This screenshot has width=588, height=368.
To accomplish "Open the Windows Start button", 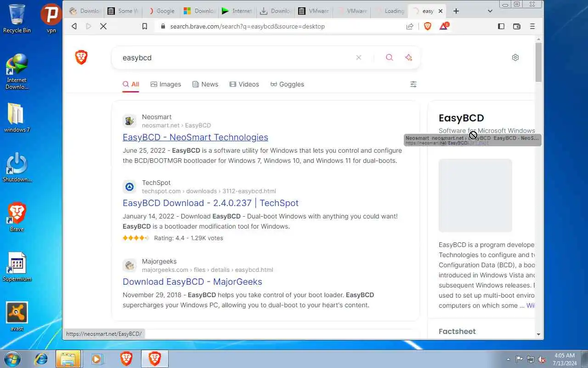I will (12, 359).
